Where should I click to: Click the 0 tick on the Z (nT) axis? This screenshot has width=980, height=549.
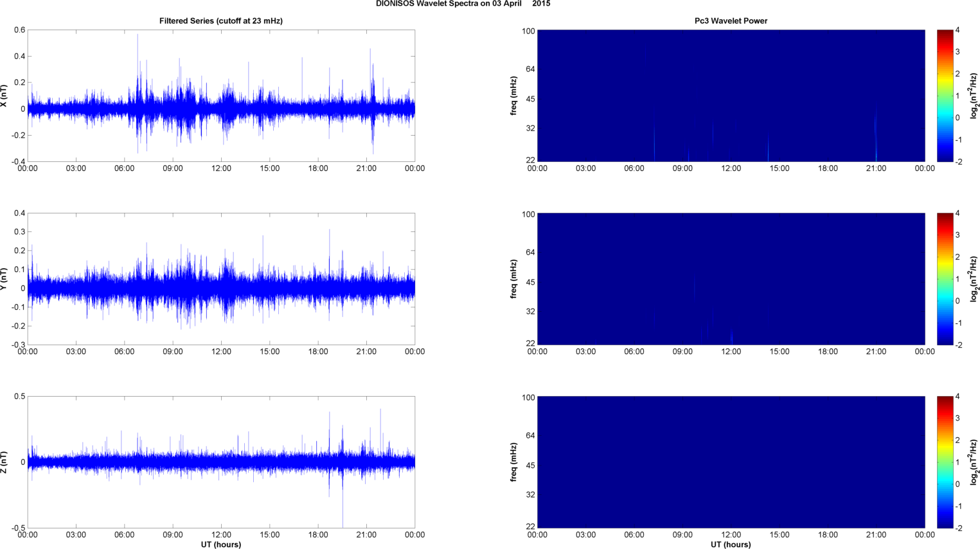pos(22,462)
